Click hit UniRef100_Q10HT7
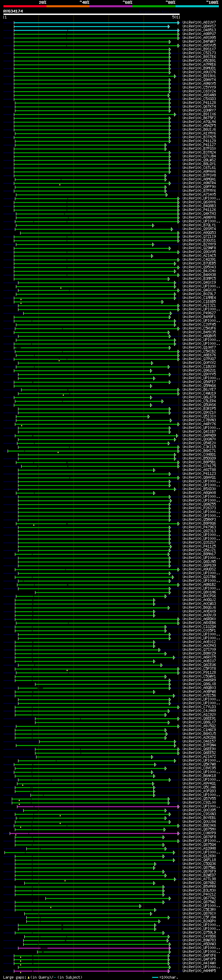 (x=199, y=347)
